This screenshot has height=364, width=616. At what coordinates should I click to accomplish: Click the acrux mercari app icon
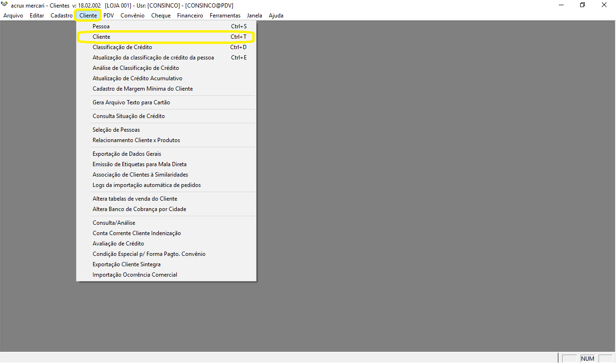tap(5, 5)
